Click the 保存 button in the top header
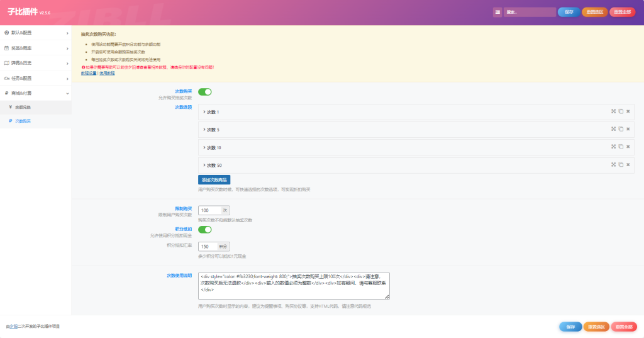The width and height of the screenshot is (644, 338). 569,12
